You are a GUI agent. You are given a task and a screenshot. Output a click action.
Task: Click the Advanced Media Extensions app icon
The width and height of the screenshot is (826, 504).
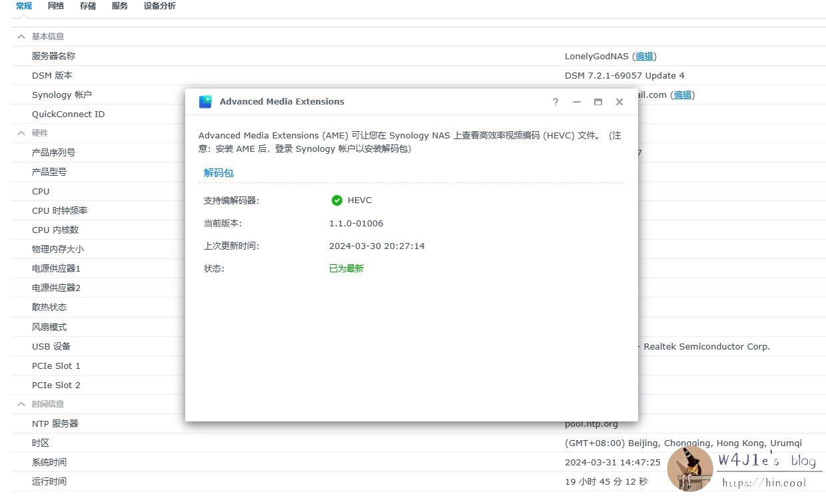(x=205, y=102)
